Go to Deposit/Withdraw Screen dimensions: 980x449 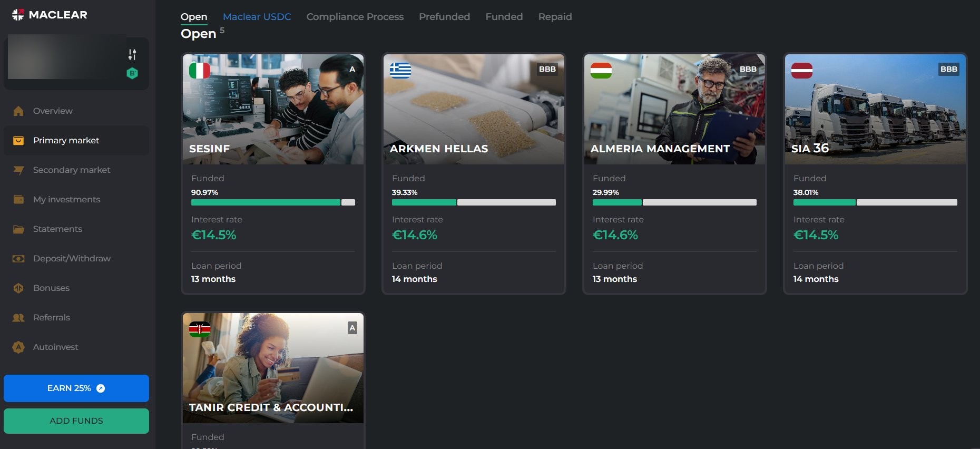76,258
